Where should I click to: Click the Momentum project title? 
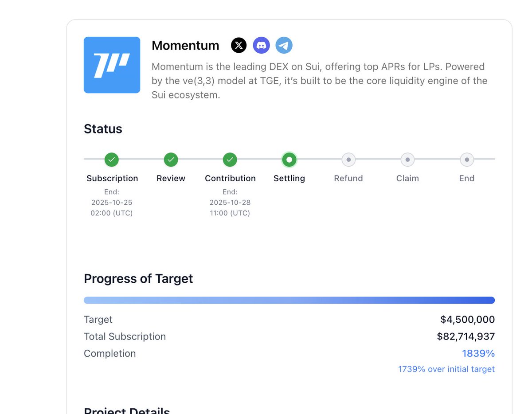pos(185,46)
